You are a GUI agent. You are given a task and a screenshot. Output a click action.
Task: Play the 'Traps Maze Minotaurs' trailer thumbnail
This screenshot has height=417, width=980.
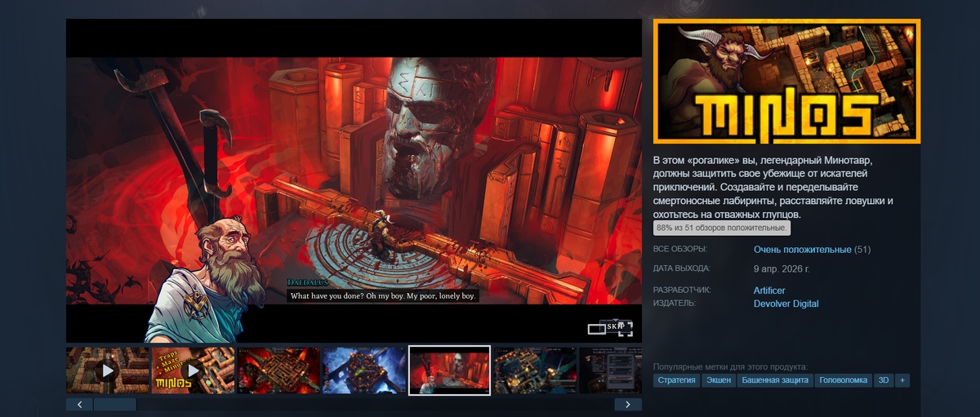pyautogui.click(x=192, y=370)
